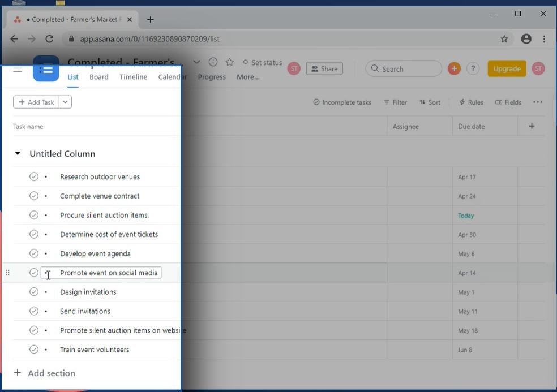Image resolution: width=557 pixels, height=392 pixels.
Task: Click the Today due date
Action: click(466, 216)
